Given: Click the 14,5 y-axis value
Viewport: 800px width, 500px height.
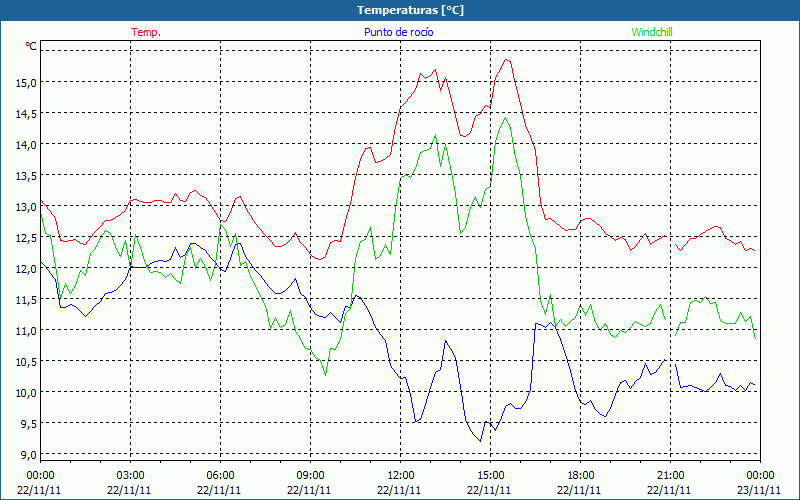Looking at the screenshot, I should 26,113.
